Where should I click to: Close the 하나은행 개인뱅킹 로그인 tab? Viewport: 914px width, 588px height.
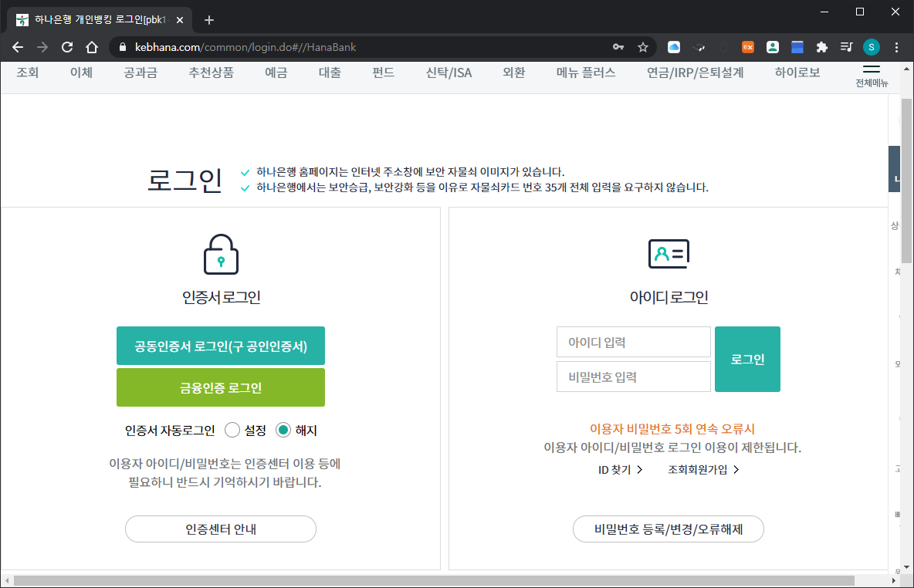[x=180, y=20]
